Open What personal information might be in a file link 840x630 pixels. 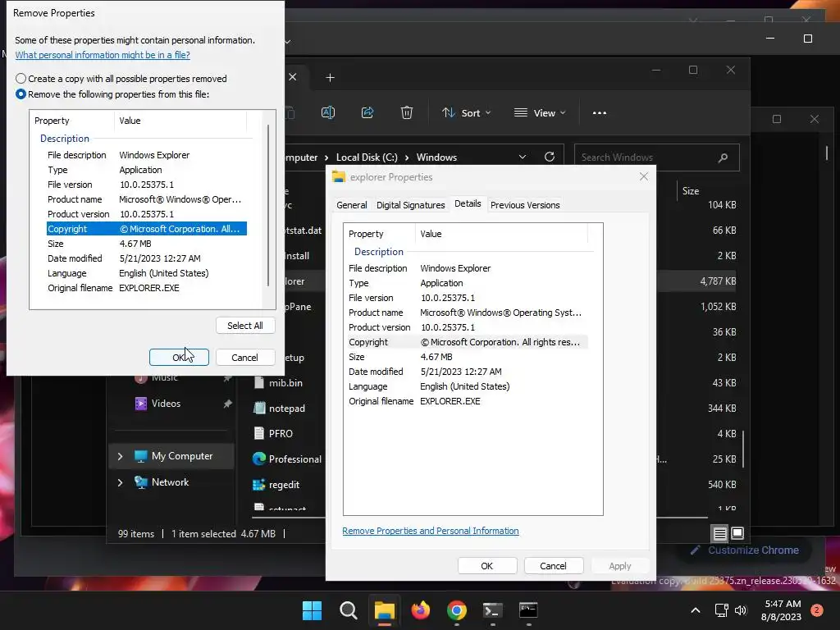tap(103, 55)
